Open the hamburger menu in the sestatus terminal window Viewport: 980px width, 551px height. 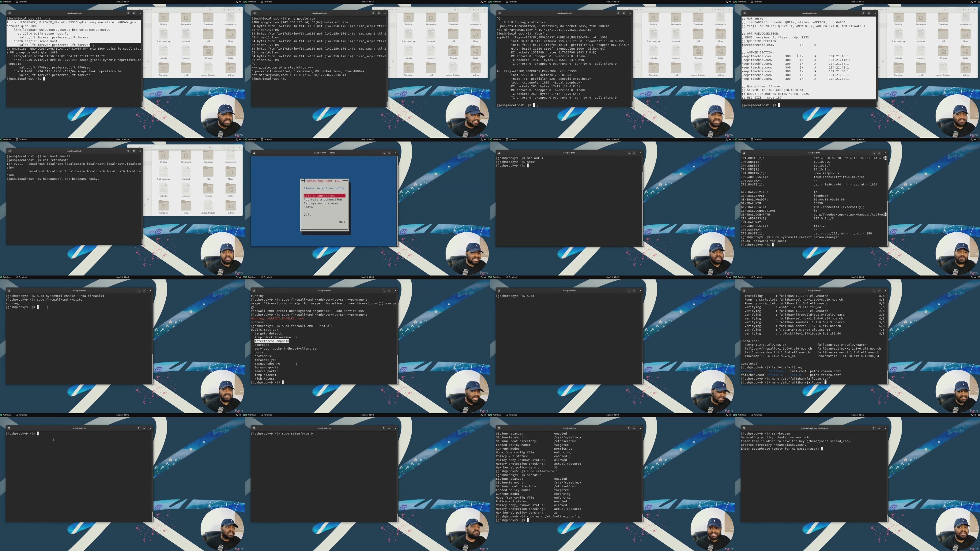[x=634, y=428]
